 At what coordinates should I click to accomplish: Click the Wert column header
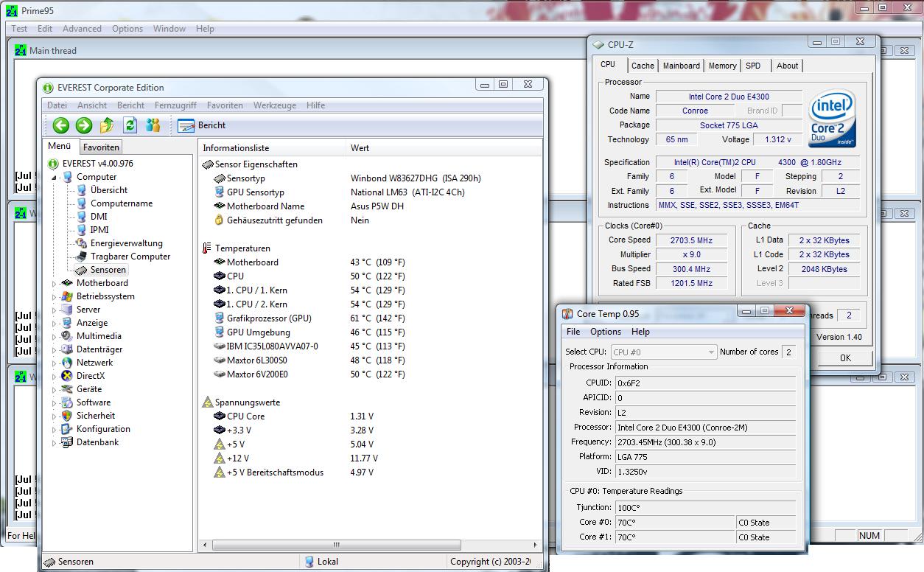(x=444, y=148)
